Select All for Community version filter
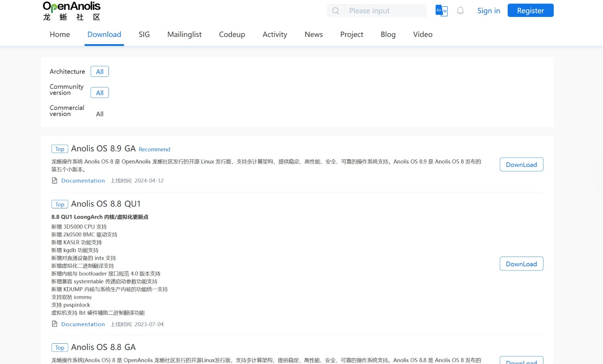The height and width of the screenshot is (364, 603). (x=99, y=93)
